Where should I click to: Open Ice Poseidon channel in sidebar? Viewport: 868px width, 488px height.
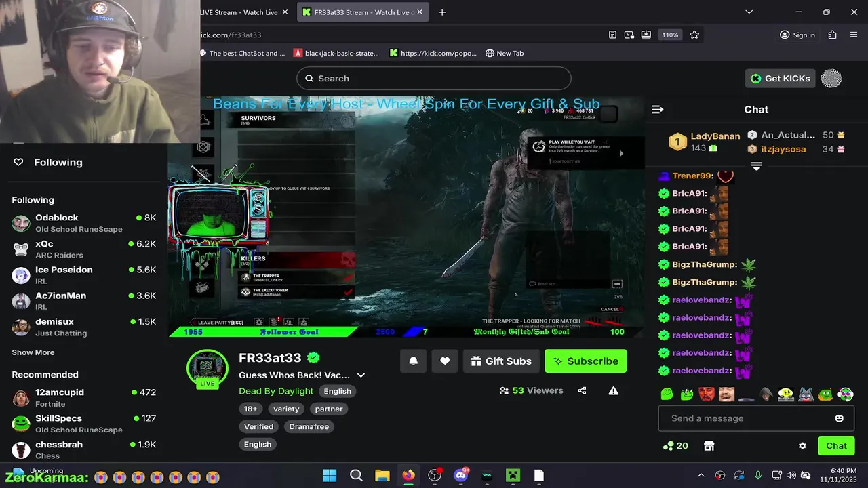(84, 275)
